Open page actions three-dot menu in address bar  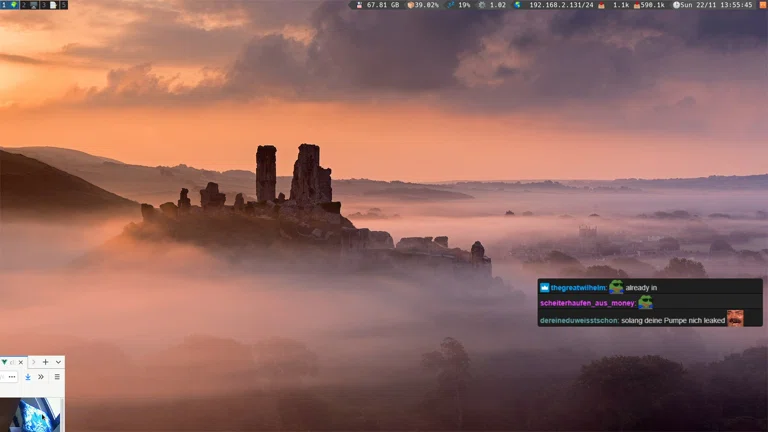(x=12, y=377)
